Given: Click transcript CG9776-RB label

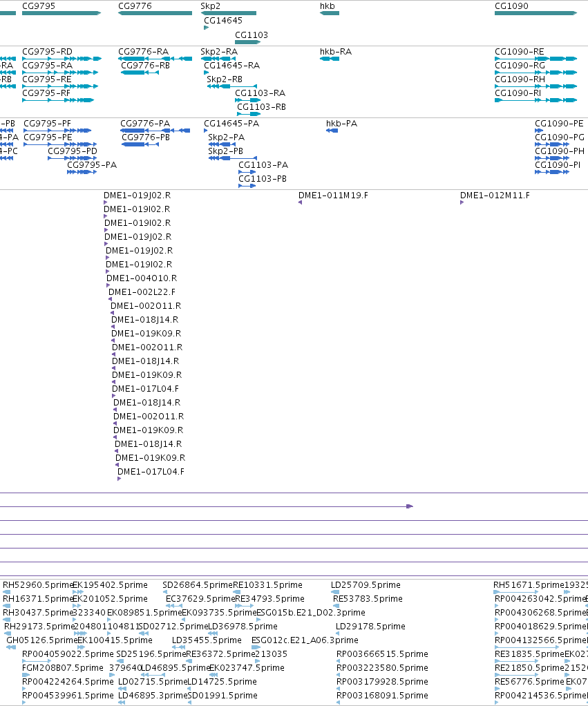Looking at the screenshot, I should [x=145, y=66].
